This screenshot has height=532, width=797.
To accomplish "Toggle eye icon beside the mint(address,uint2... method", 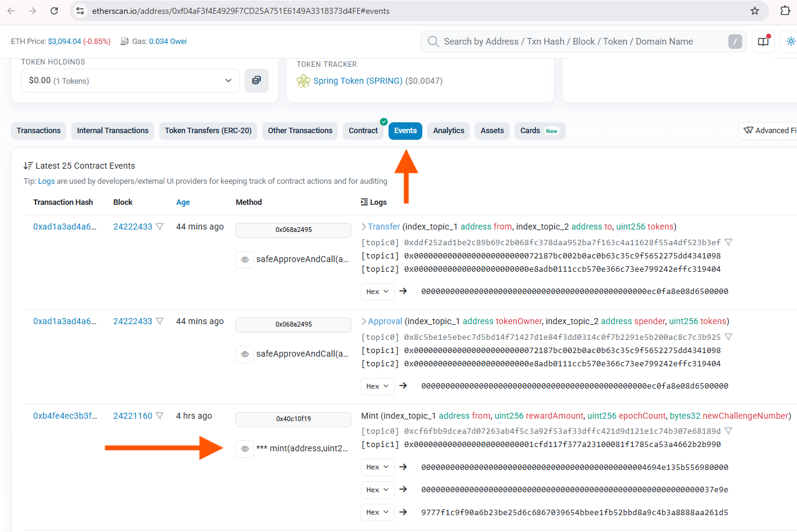I will (x=245, y=449).
